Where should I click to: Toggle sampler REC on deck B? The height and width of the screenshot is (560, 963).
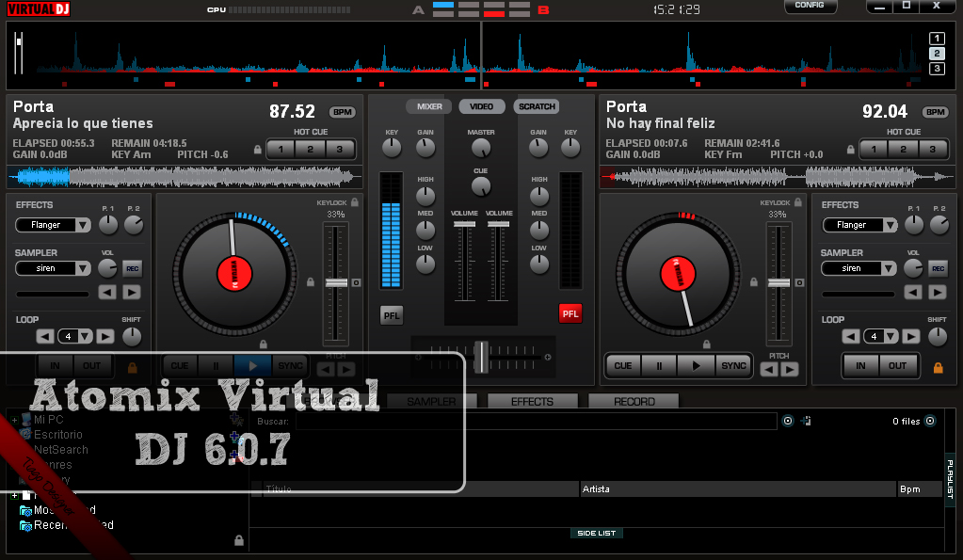pos(938,268)
